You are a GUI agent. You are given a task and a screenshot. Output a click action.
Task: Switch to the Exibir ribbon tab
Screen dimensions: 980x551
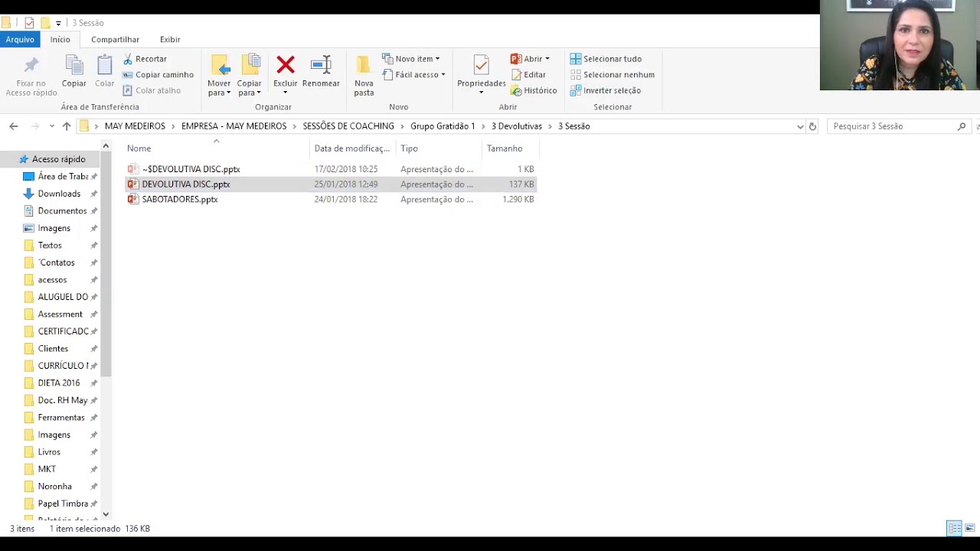coord(170,39)
